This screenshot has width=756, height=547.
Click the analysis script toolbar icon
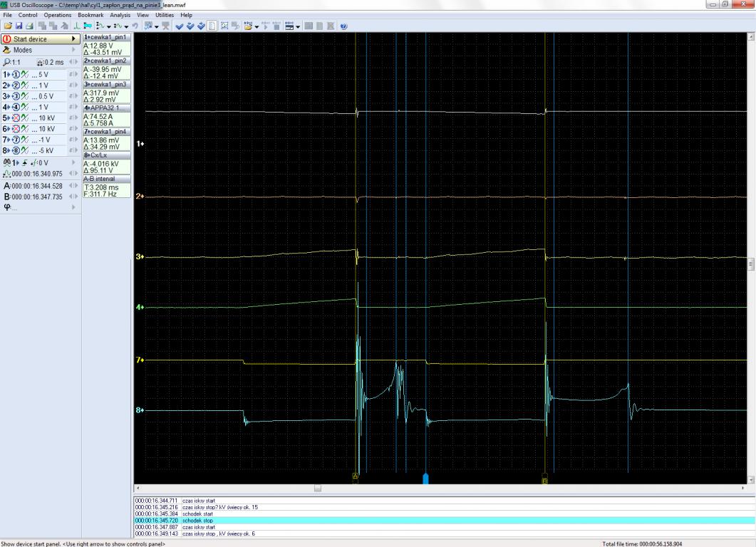(x=148, y=26)
